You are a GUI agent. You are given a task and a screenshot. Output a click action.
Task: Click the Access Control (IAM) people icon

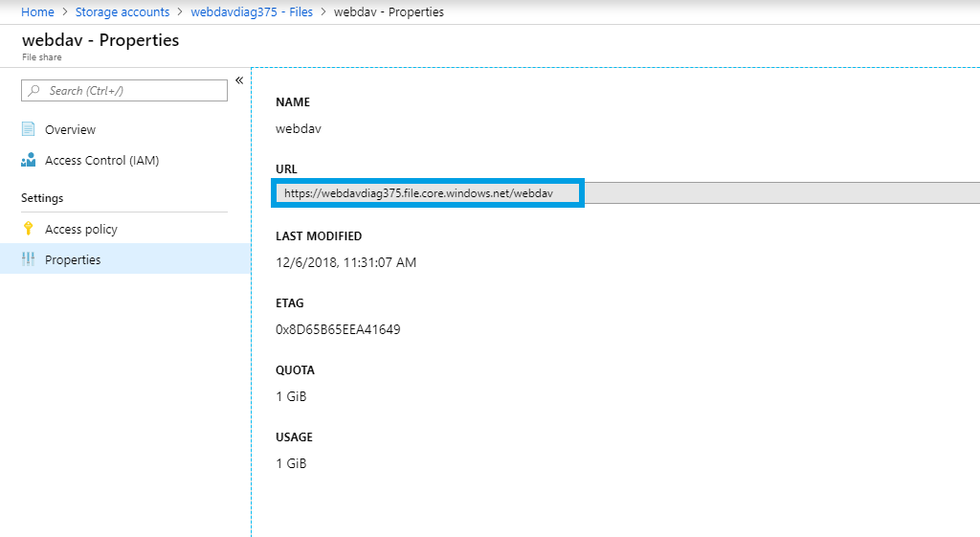coord(28,160)
